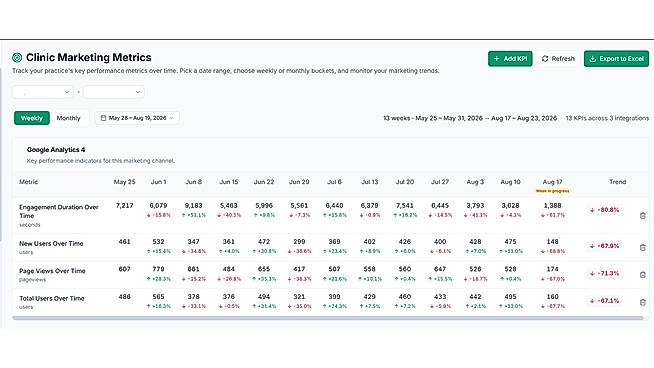
Task: Click trash icon for New Users Over Time
Action: point(643,247)
